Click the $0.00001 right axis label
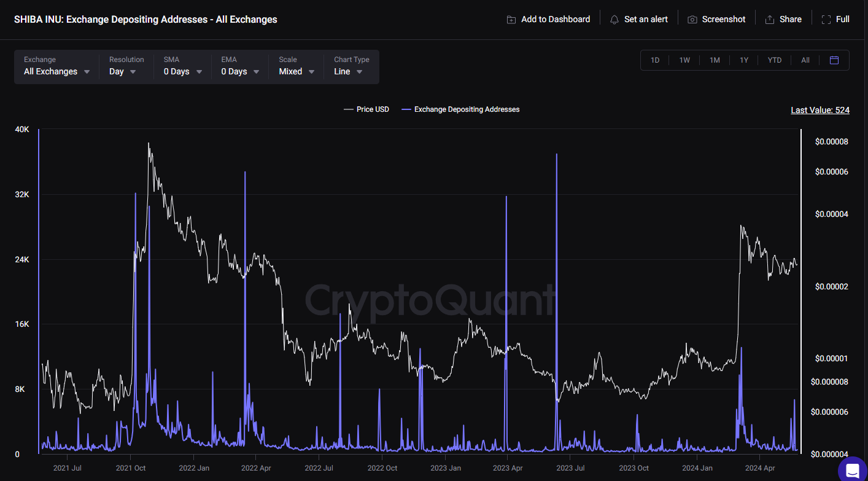The height and width of the screenshot is (481, 868). point(832,358)
